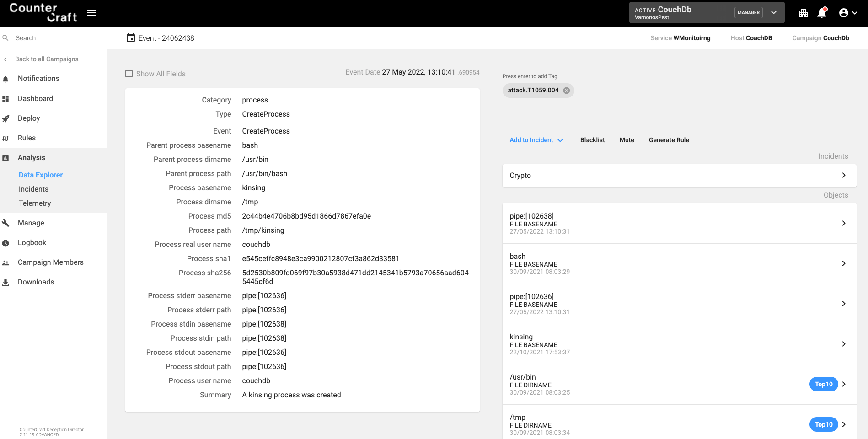Click the Parent process path /usr/bin/bash
This screenshot has width=868, height=439.
tap(264, 174)
